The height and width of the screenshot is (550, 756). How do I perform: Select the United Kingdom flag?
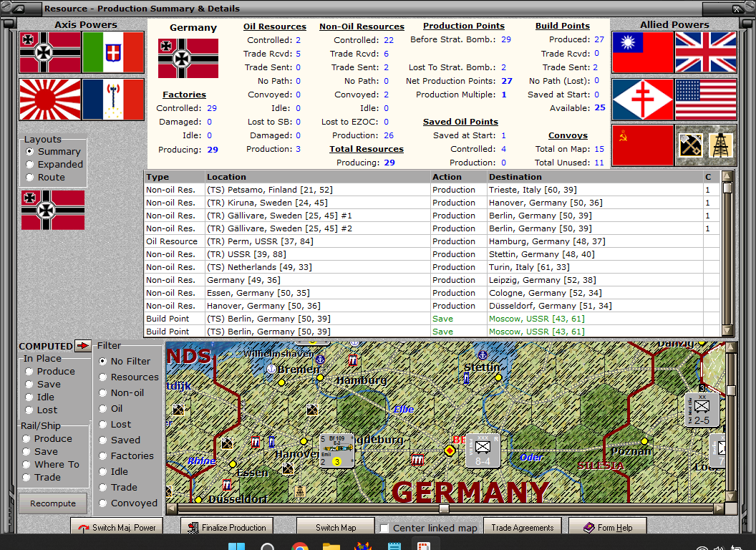(706, 52)
